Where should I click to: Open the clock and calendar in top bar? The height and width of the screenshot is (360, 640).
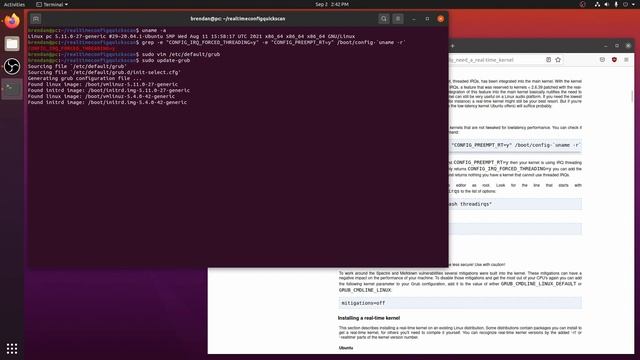point(332,4)
